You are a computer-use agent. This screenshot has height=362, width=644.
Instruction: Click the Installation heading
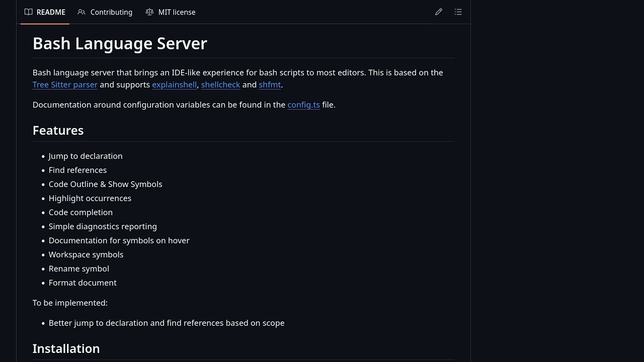point(66,348)
